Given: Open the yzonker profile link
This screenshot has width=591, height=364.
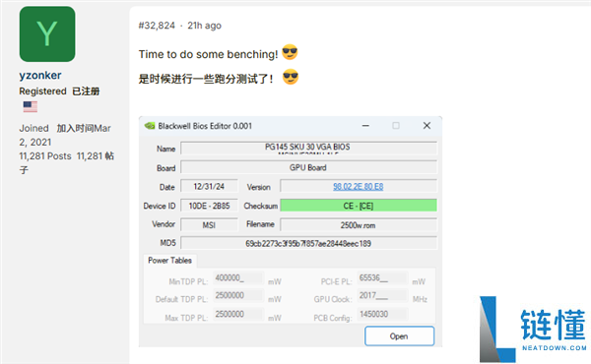Looking at the screenshot, I should (x=40, y=76).
